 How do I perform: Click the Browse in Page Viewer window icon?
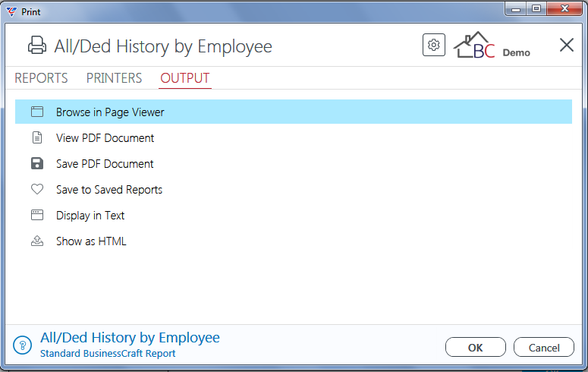(x=37, y=112)
